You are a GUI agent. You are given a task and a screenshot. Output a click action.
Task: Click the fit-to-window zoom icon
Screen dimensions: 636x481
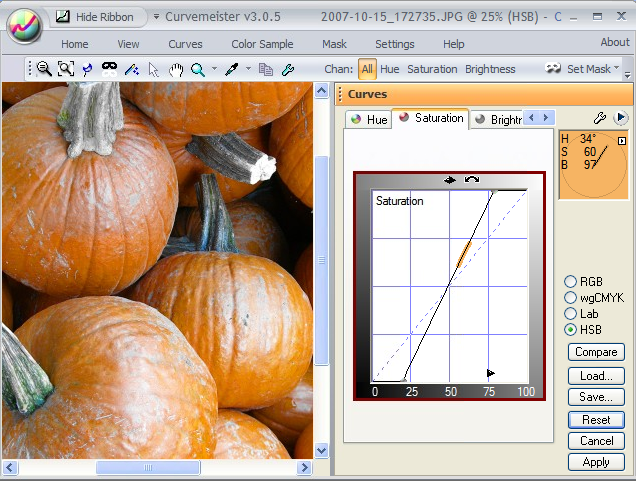tap(66, 69)
